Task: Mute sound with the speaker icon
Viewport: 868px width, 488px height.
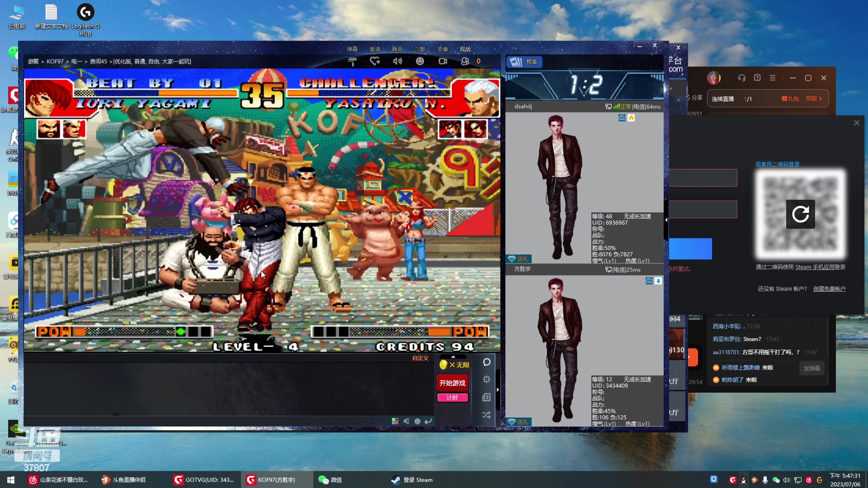Action: point(397,61)
